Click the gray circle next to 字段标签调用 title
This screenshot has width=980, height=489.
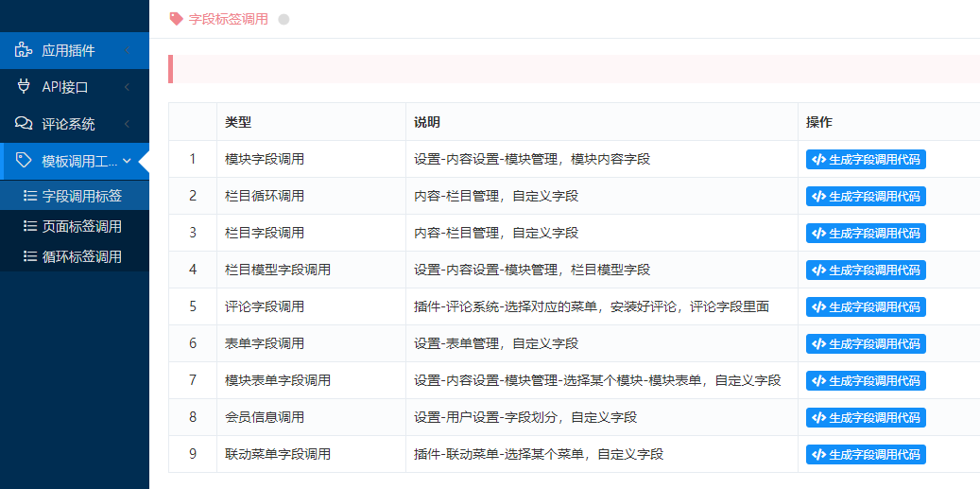[284, 19]
